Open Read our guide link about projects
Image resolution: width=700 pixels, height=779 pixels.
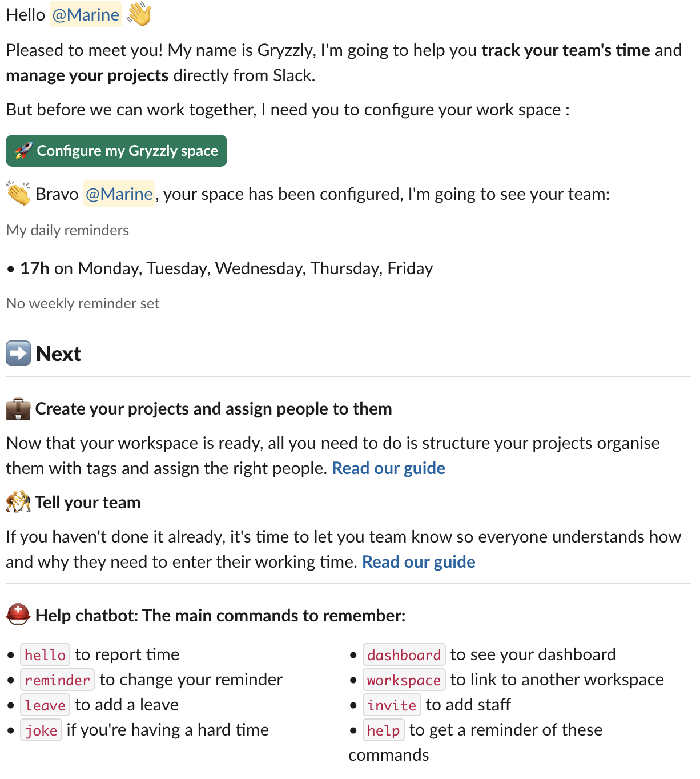click(388, 468)
